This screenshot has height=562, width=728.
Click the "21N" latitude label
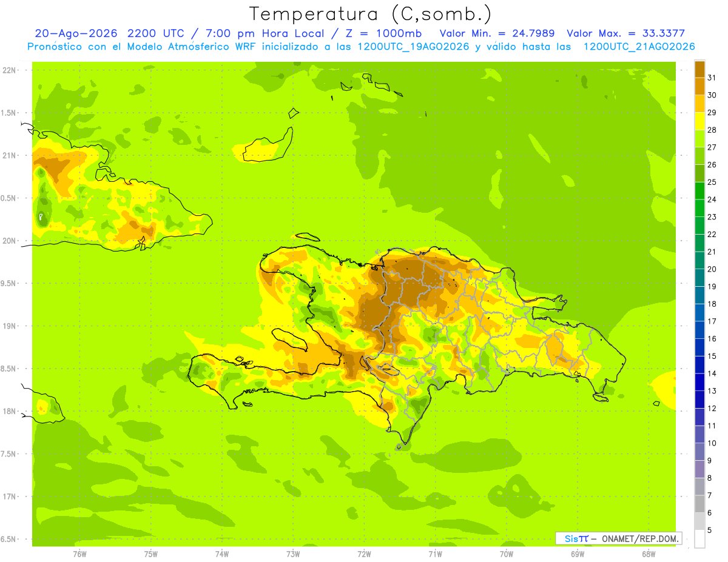point(10,155)
